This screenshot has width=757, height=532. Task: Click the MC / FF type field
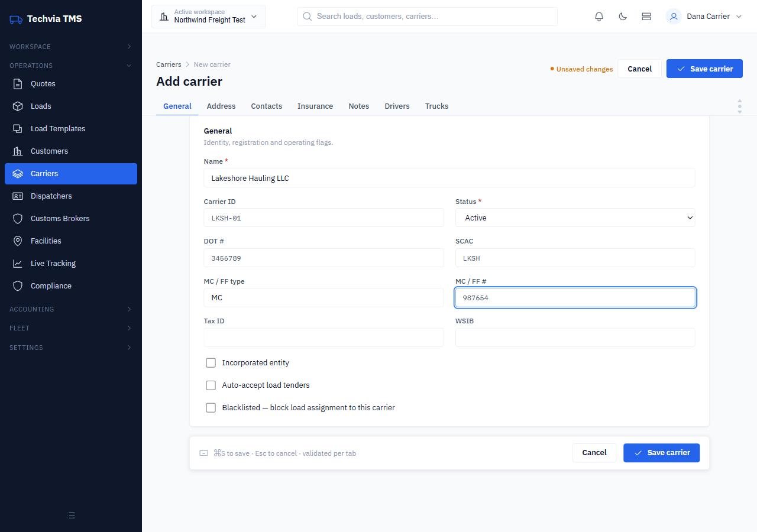click(x=323, y=297)
